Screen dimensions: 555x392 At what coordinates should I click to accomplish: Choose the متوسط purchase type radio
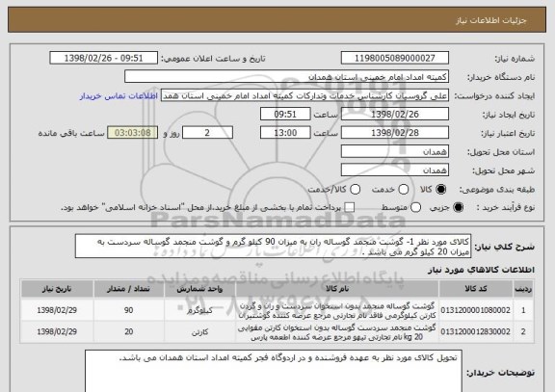pyautogui.click(x=415, y=207)
